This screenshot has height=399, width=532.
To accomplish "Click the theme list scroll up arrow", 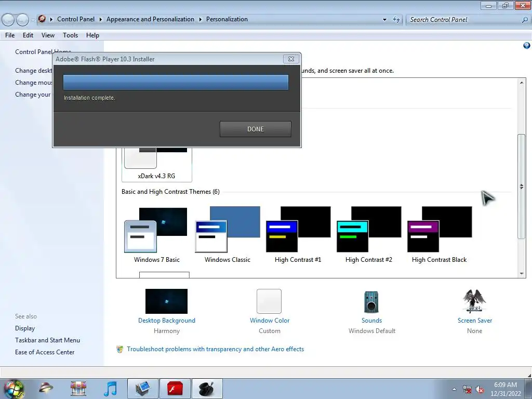I will tap(522, 83).
